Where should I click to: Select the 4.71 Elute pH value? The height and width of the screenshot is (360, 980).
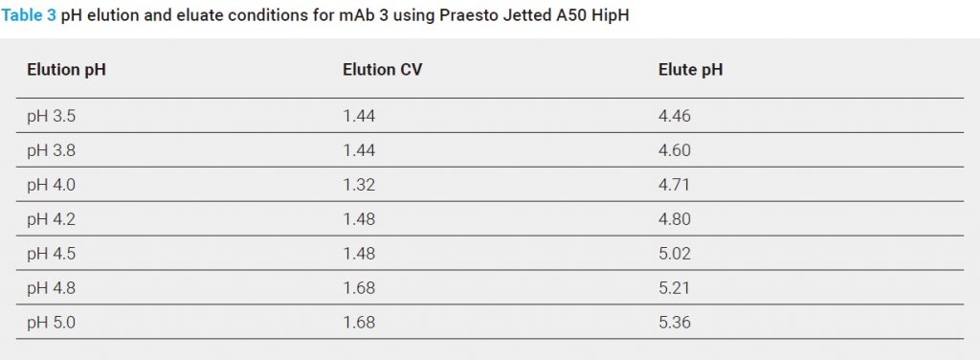pos(675,185)
